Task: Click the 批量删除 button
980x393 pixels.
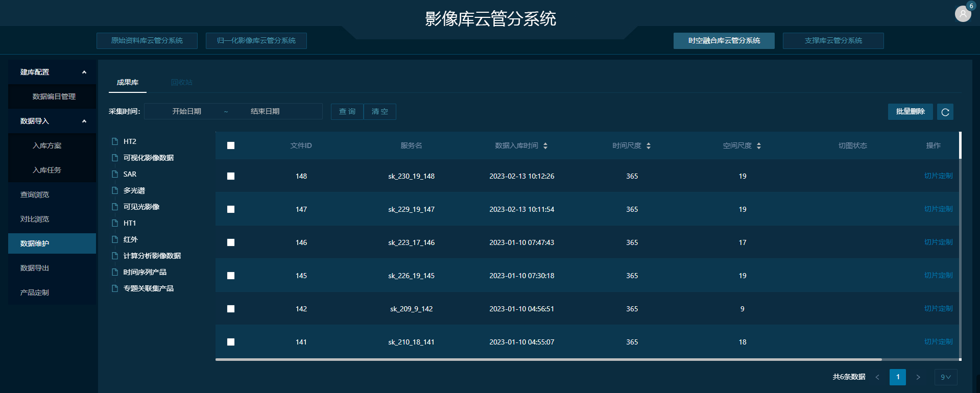Action: pos(910,112)
